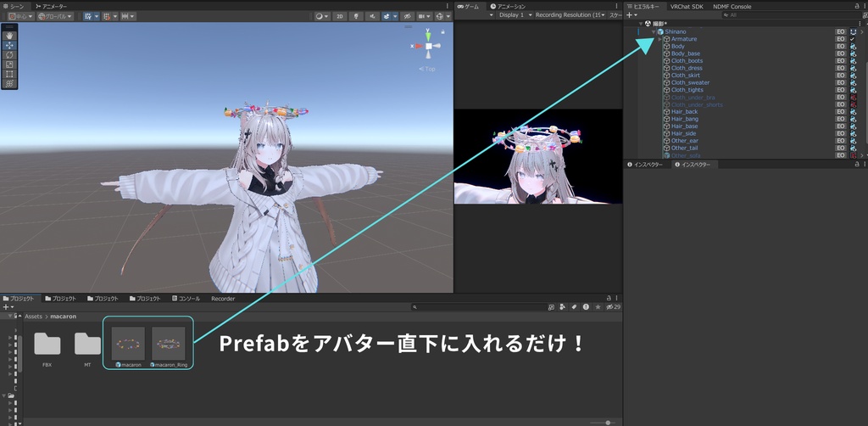Select Cloth_dress in the hierarchy

pos(687,68)
